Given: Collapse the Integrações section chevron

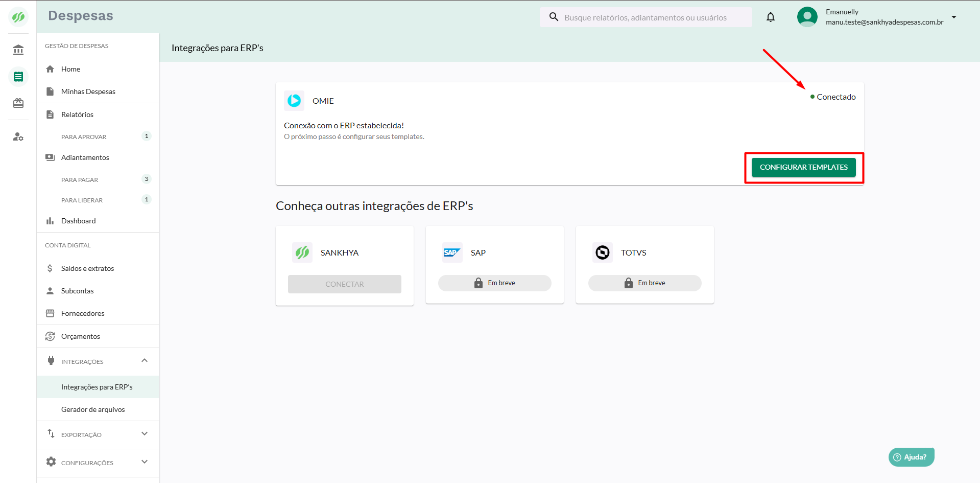Looking at the screenshot, I should [x=145, y=361].
